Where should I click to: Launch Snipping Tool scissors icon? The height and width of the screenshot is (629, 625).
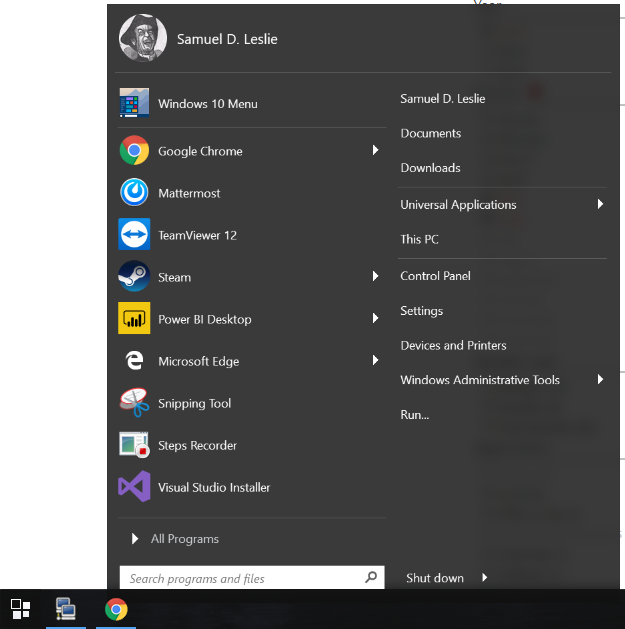pyautogui.click(x=134, y=403)
